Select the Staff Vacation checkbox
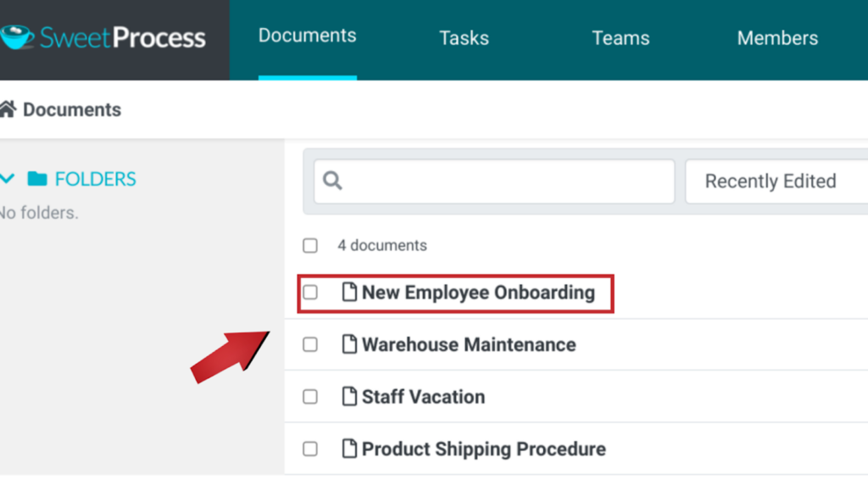Viewport: 868px width, 502px height. tap(310, 396)
